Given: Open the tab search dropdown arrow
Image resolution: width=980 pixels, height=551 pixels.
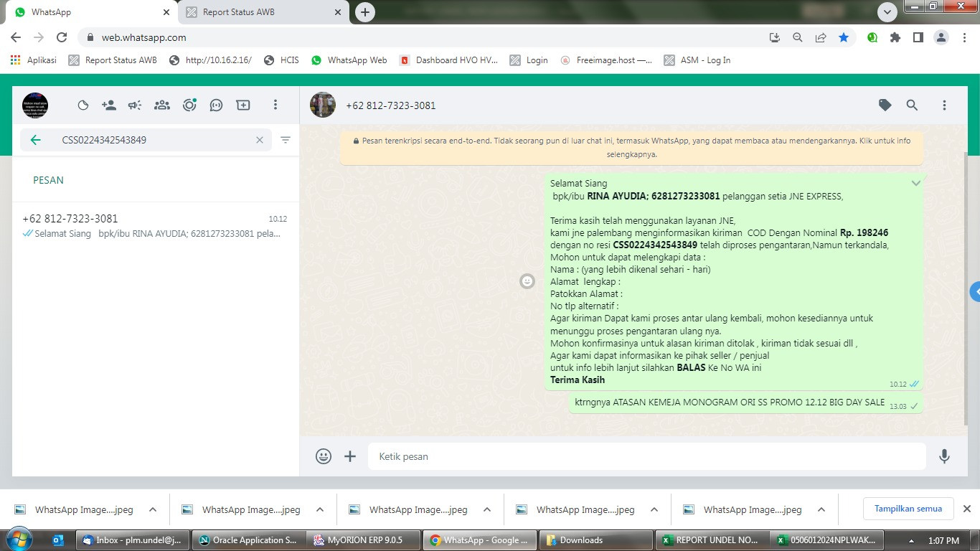Looking at the screenshot, I should click(x=887, y=12).
